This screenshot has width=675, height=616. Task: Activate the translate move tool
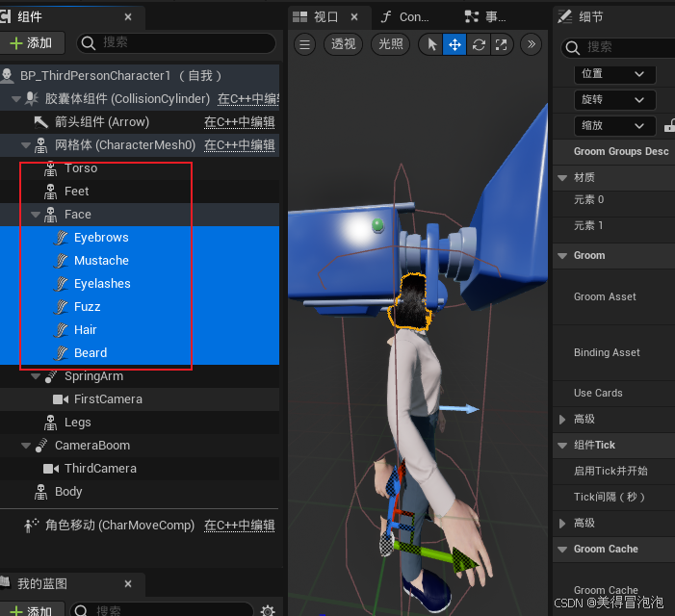point(454,44)
